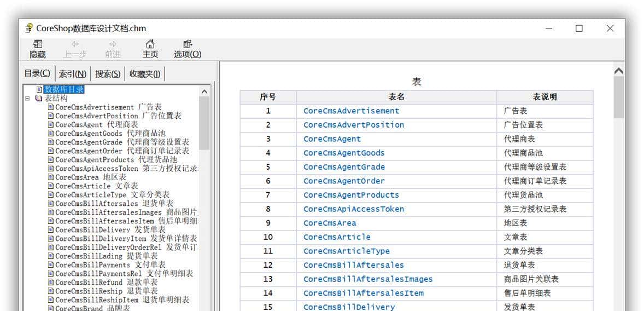The image size is (644, 311).
Task: Click the book icon beside 表结构
Action: point(39,99)
